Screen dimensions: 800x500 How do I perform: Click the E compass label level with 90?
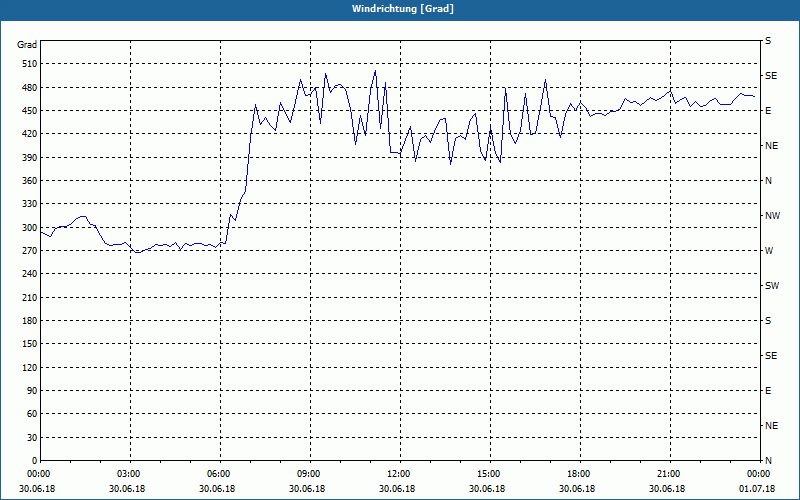768,391
